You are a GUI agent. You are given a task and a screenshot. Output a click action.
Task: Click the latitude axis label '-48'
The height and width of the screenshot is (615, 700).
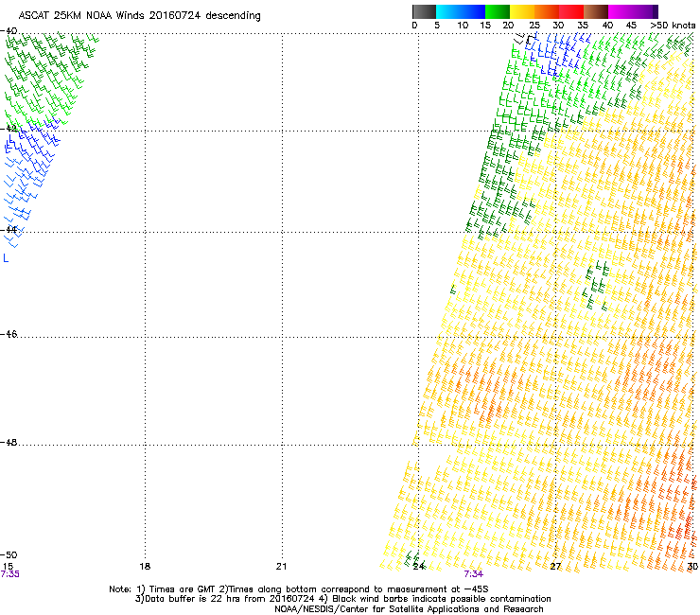pyautogui.click(x=9, y=442)
